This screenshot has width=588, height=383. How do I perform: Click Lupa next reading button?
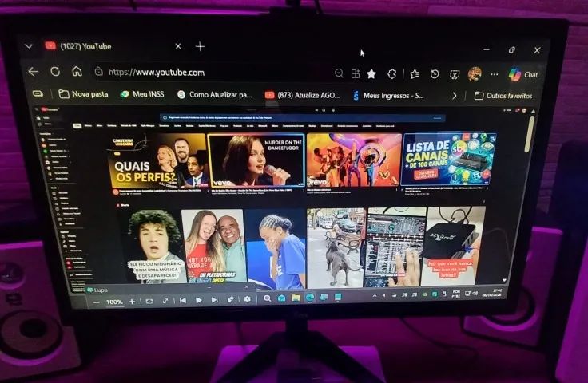pos(214,299)
